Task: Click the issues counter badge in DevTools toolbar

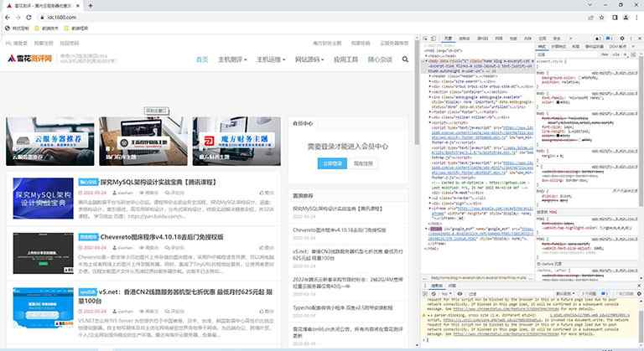Action: [609, 39]
